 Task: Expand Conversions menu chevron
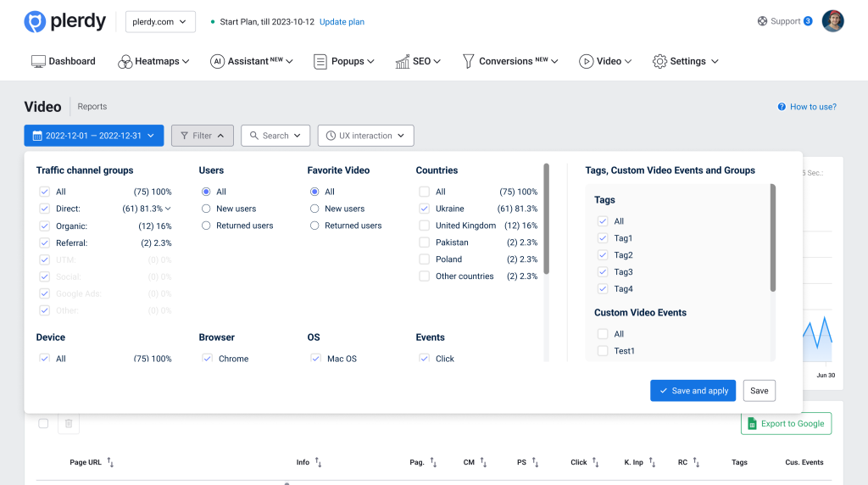pyautogui.click(x=554, y=61)
